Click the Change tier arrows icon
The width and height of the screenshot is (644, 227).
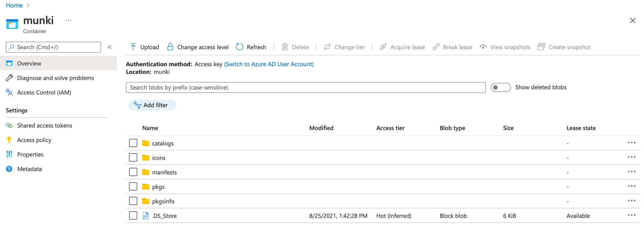[327, 47]
